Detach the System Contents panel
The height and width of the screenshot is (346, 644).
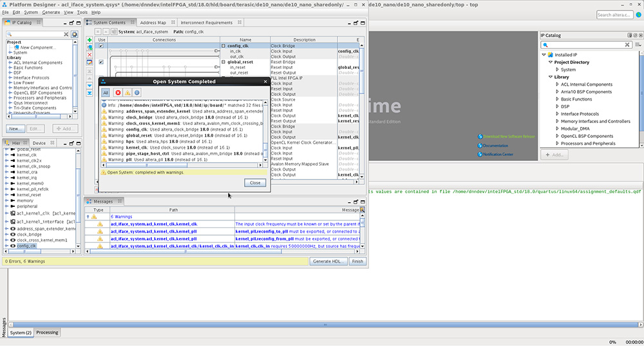click(355, 23)
